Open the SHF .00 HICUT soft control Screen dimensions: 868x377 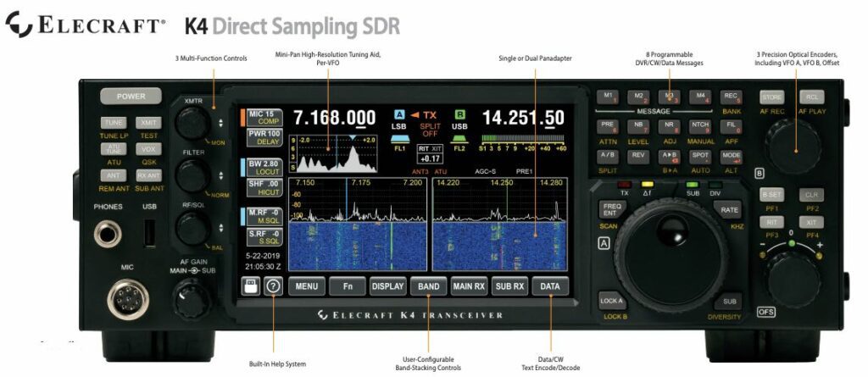point(264,188)
